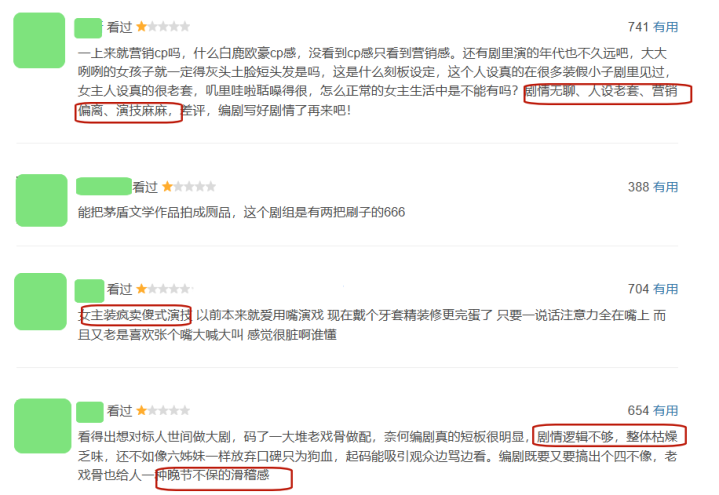
Task: Click star rating on the last review
Action: pyautogui.click(x=163, y=411)
